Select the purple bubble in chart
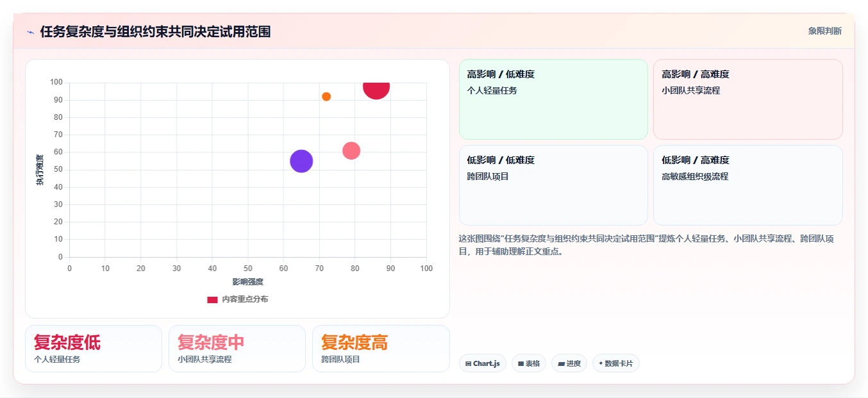The height and width of the screenshot is (398, 868). click(x=301, y=161)
